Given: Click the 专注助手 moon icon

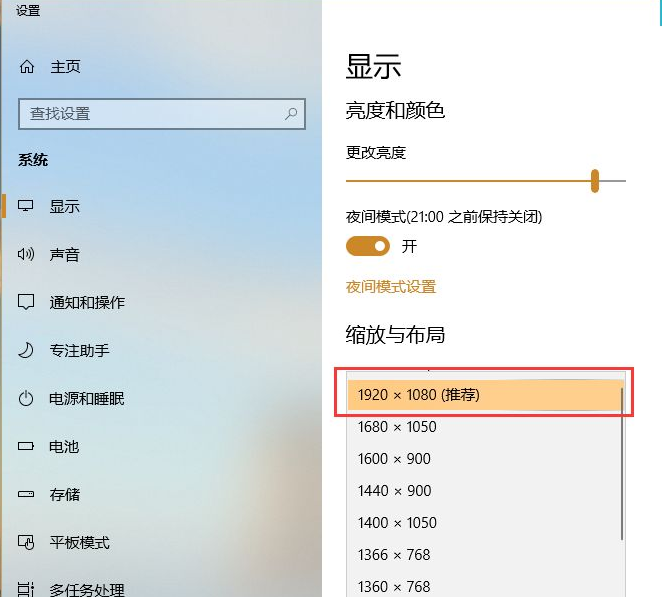Looking at the screenshot, I should (x=27, y=351).
